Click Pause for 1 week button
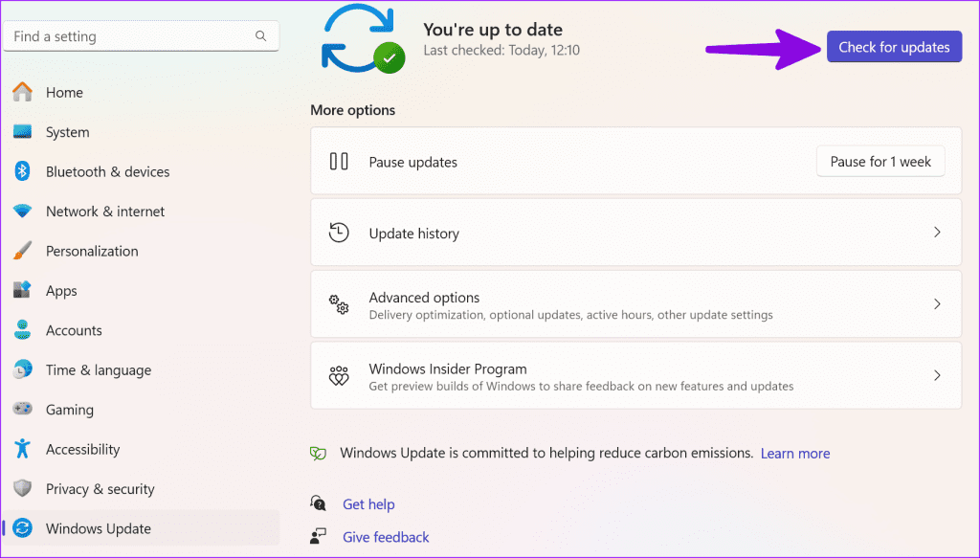This screenshot has height=558, width=980. point(880,161)
